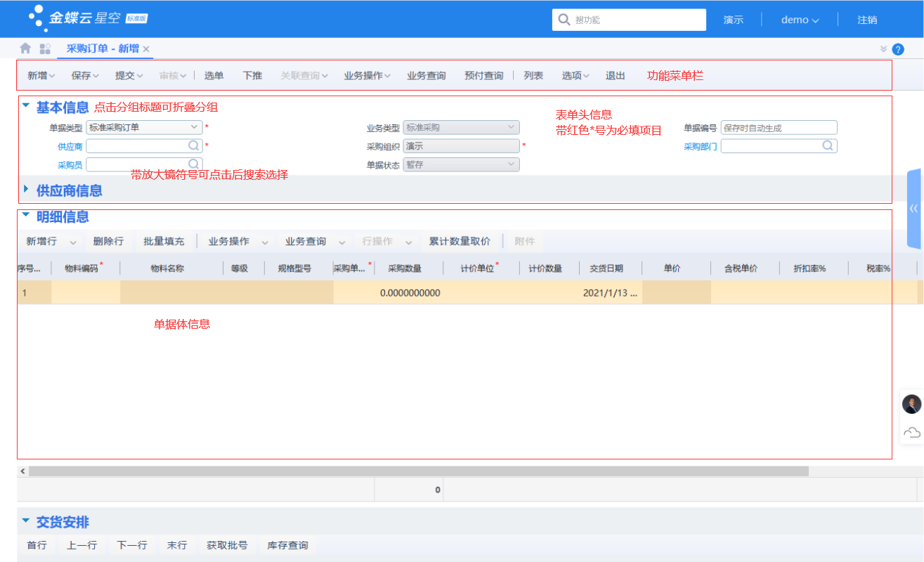
Task: Collapse the 基本信息 section
Action: pos(26,107)
